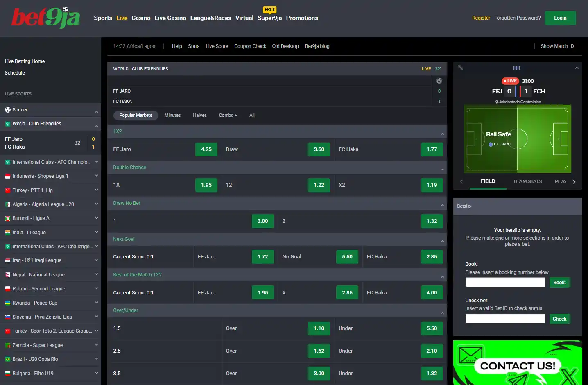588x385 pixels.
Task: Open the TEAM STATS tab
Action: pyautogui.click(x=527, y=181)
